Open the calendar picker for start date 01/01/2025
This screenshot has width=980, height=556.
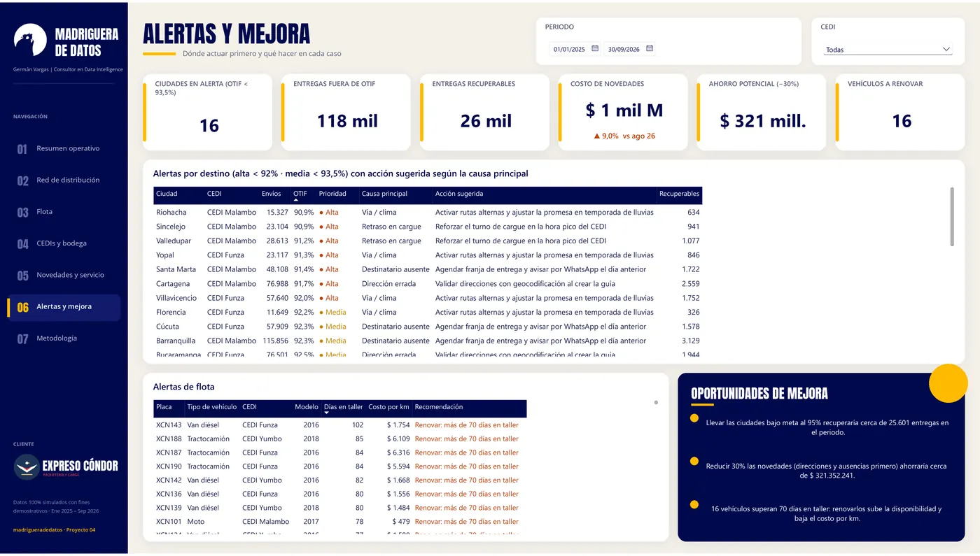point(595,49)
